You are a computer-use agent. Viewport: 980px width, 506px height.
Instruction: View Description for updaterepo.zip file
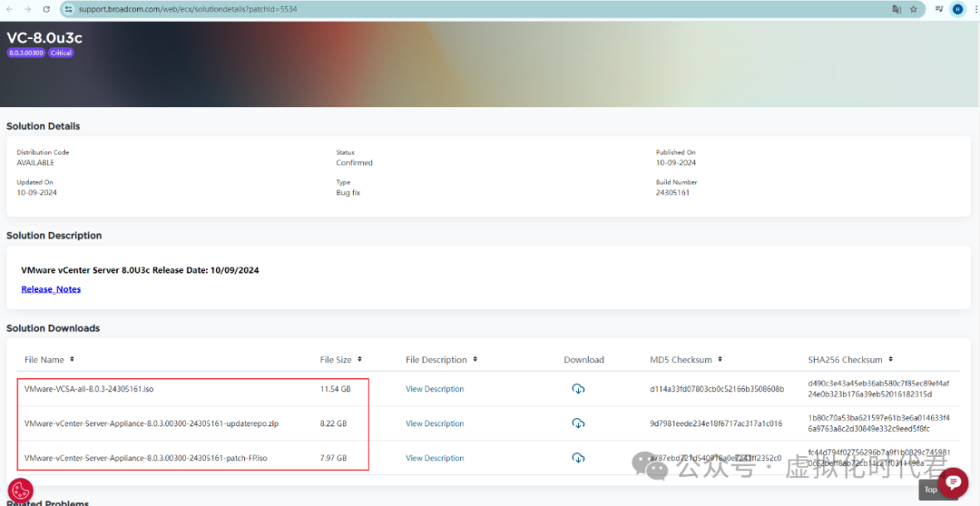(x=435, y=423)
